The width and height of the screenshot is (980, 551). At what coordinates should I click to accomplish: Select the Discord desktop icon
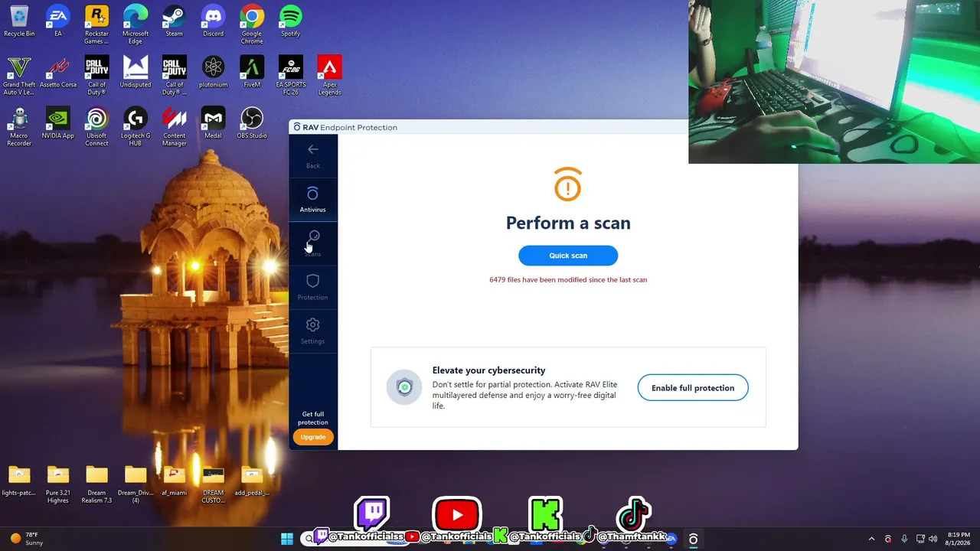tap(213, 21)
